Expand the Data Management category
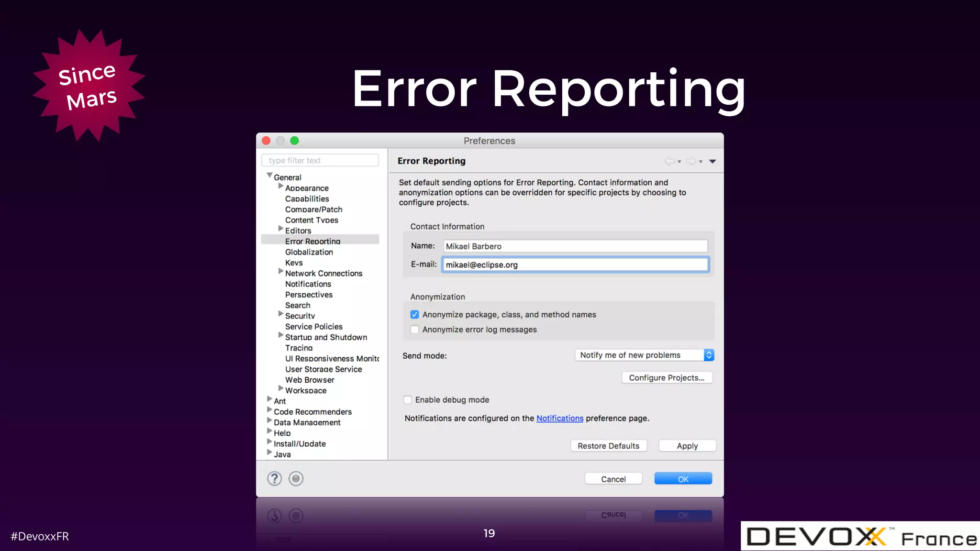The height and width of the screenshot is (551, 980). coord(269,420)
